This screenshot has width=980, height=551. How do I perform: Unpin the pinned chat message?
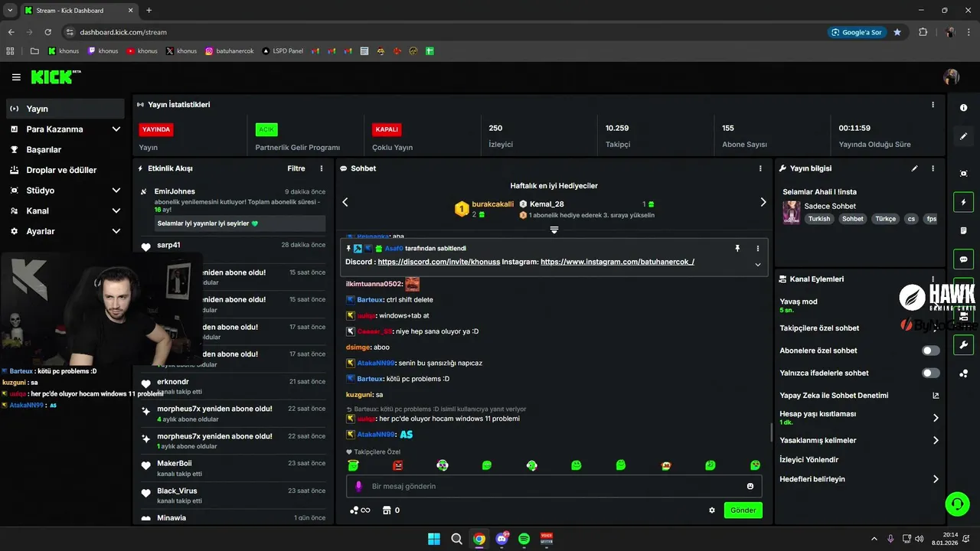[x=737, y=249]
